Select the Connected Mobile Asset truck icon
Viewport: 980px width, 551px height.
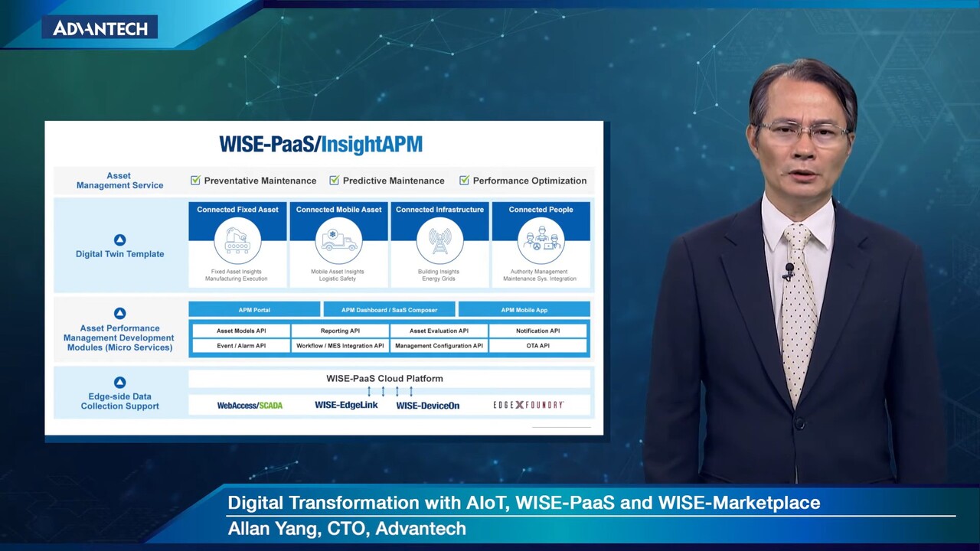click(x=338, y=240)
